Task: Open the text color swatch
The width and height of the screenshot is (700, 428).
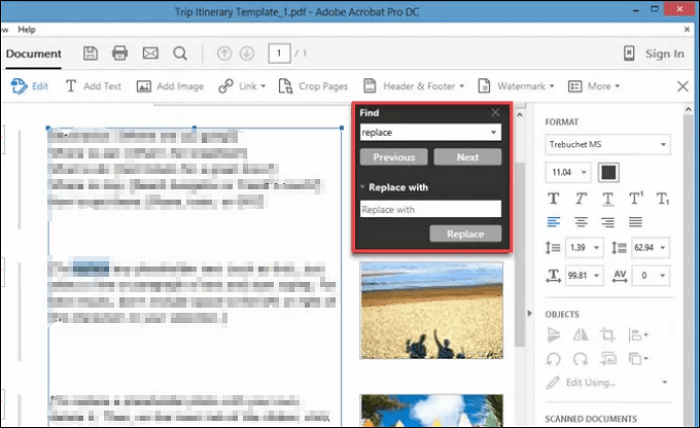Action: click(x=608, y=172)
